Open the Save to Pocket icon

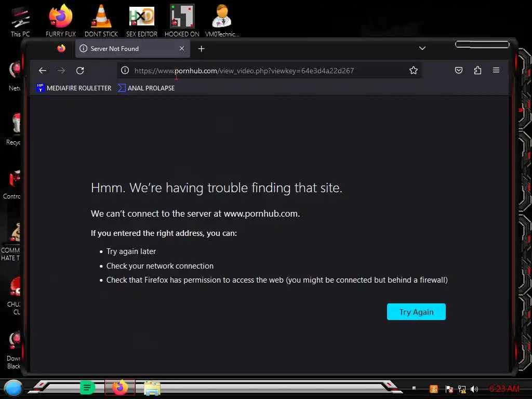tap(458, 70)
